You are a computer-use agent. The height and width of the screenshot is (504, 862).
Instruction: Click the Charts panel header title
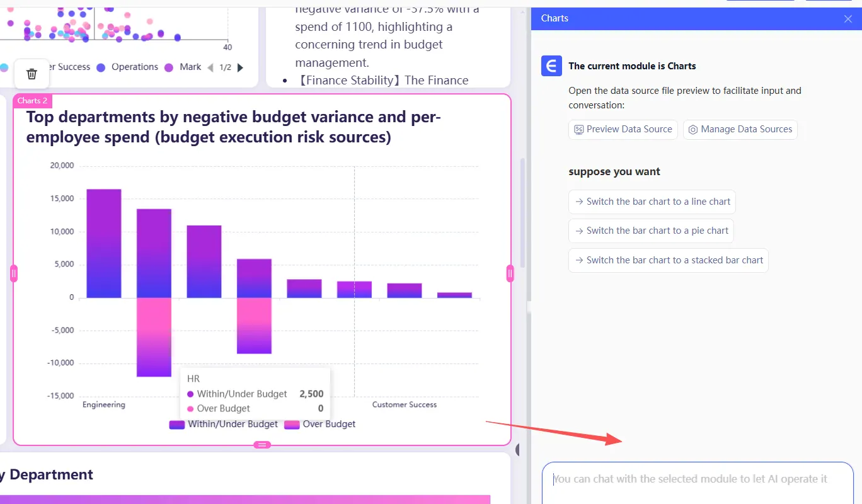[555, 18]
